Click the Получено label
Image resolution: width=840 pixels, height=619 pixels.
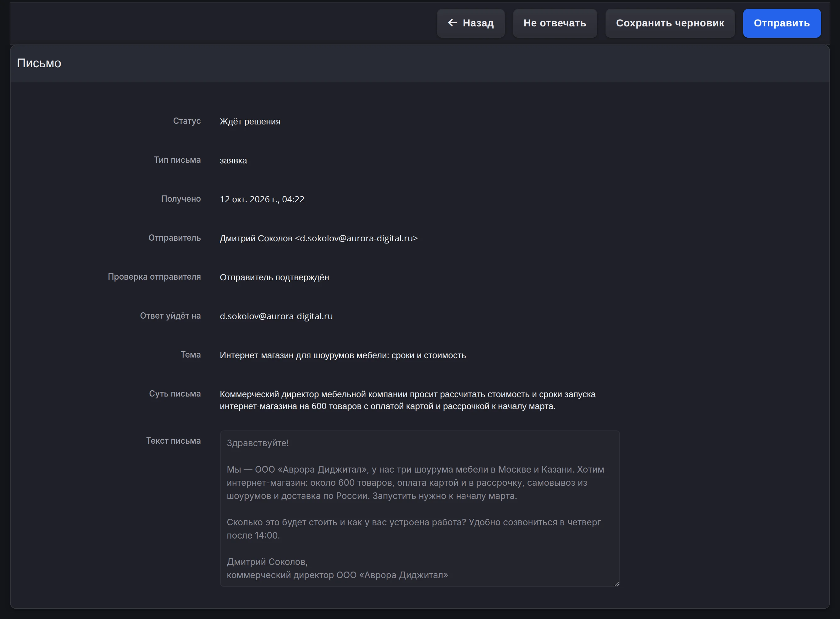tap(181, 199)
